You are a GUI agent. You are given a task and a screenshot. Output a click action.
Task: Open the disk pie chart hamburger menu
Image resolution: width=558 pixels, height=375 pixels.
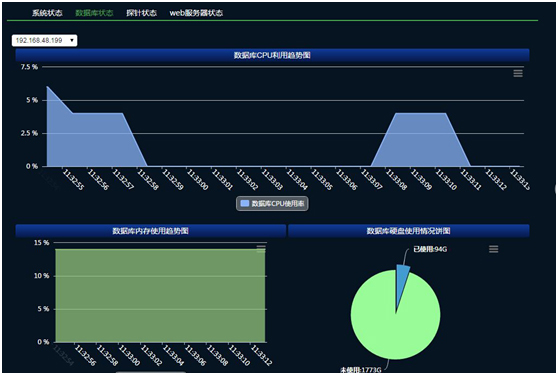(x=493, y=249)
